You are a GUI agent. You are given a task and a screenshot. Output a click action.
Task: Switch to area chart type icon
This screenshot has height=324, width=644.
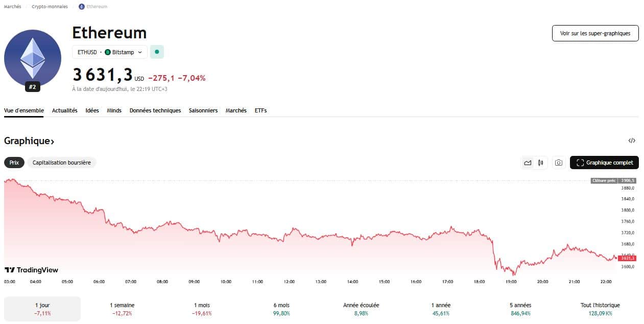(528, 163)
